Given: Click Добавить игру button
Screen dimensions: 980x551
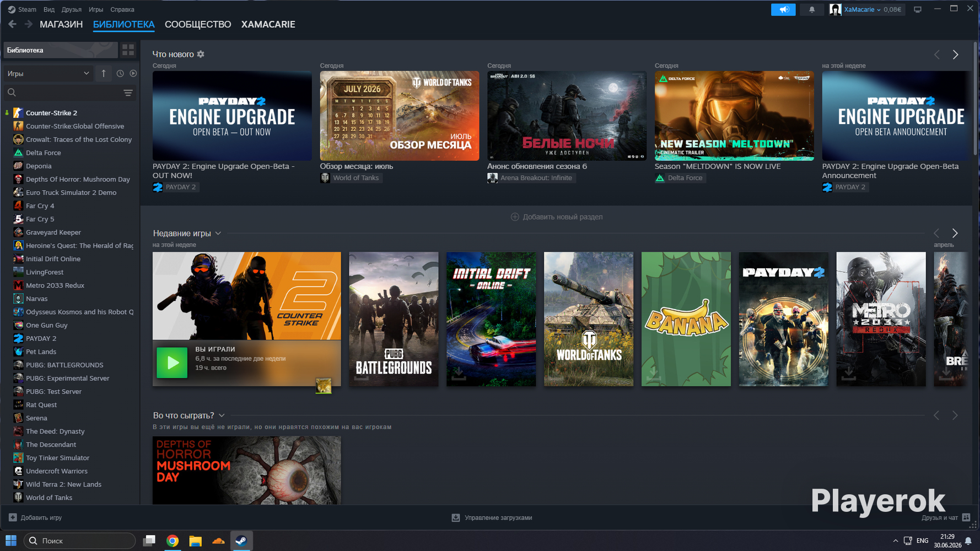Looking at the screenshot, I should coord(35,517).
